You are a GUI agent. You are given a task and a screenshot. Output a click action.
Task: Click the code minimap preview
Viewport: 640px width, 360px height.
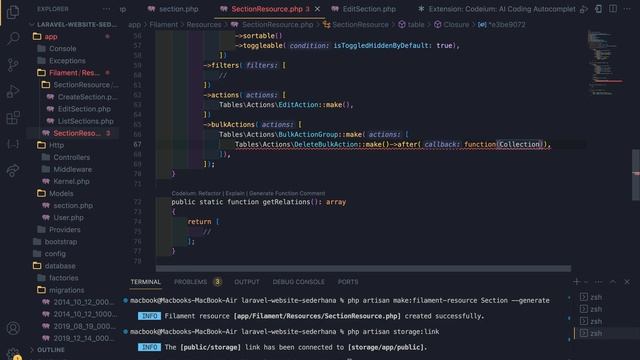click(x=606, y=63)
